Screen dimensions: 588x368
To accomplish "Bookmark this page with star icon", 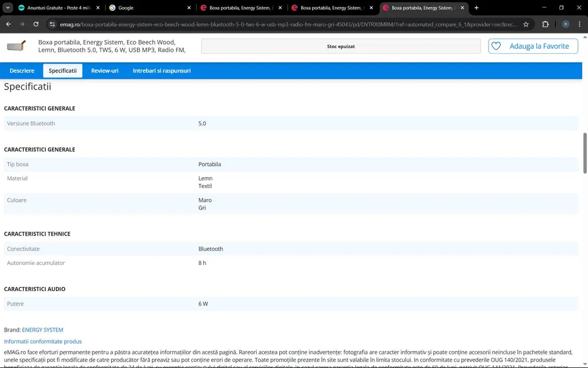I will [x=526, y=24].
